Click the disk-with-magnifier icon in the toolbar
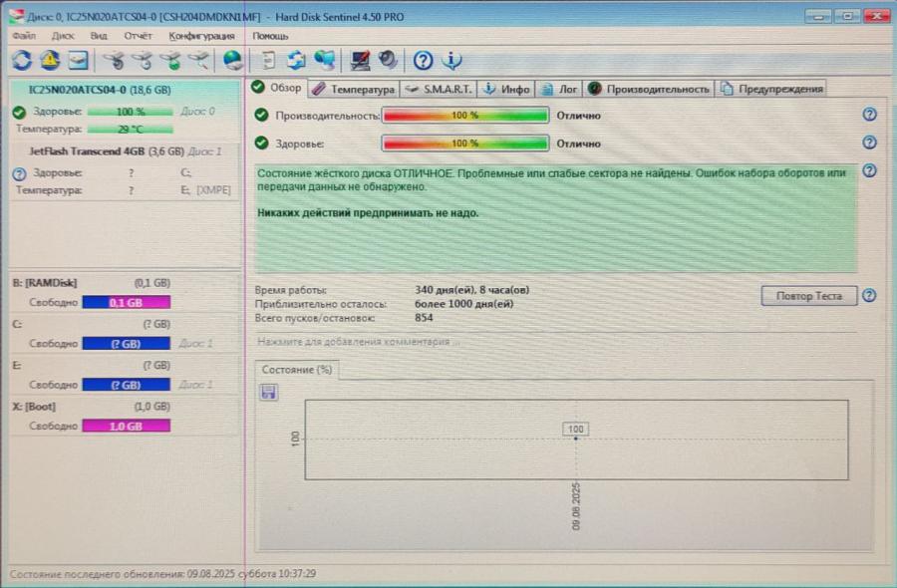This screenshot has width=897, height=588. pos(198,60)
